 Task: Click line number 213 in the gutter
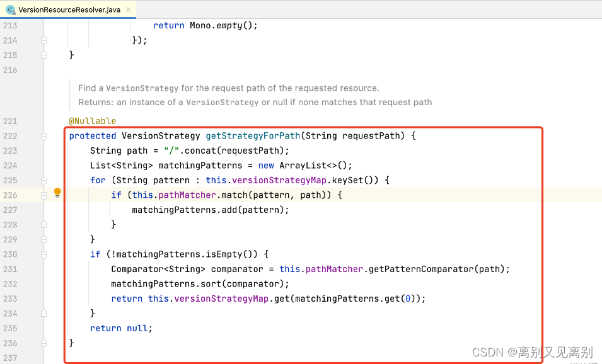10,26
